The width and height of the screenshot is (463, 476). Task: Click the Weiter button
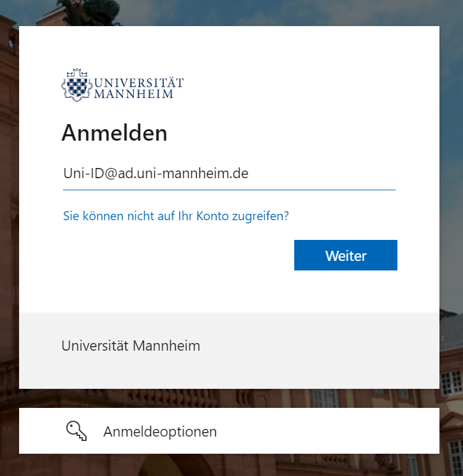tap(345, 255)
